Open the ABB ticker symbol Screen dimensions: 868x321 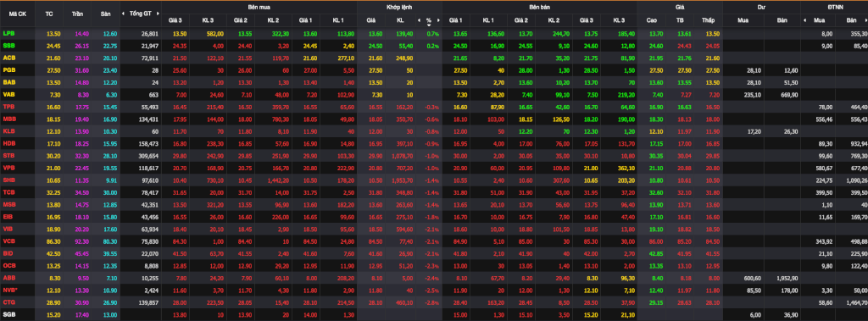pos(8,277)
